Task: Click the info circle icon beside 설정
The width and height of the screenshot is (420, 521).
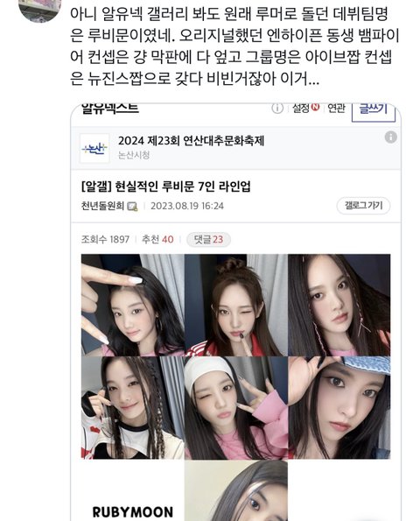Action: pos(277,109)
